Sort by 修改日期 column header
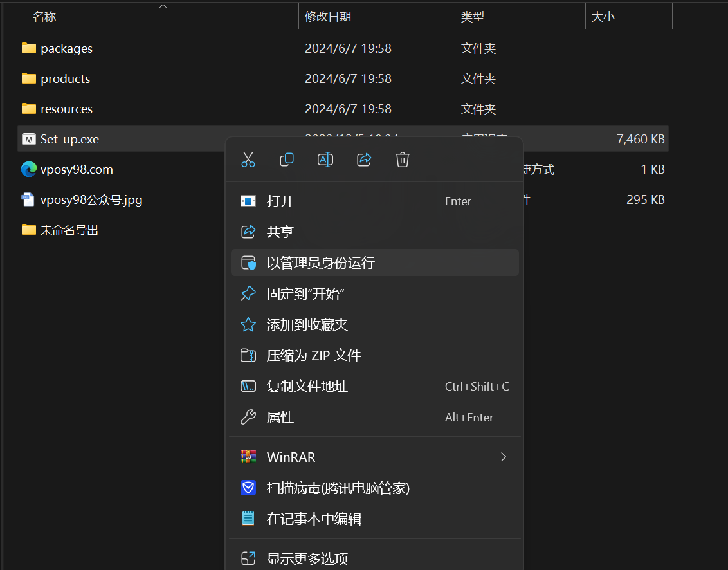 coord(328,17)
